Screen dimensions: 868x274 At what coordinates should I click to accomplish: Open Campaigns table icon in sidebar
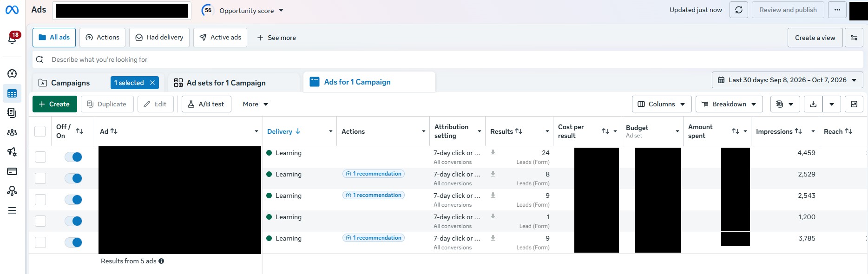click(x=12, y=94)
